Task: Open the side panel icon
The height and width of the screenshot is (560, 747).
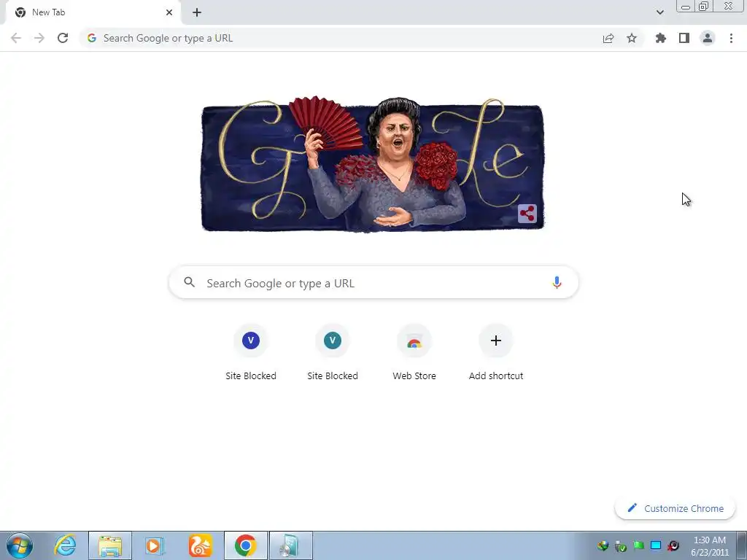Action: pos(684,38)
